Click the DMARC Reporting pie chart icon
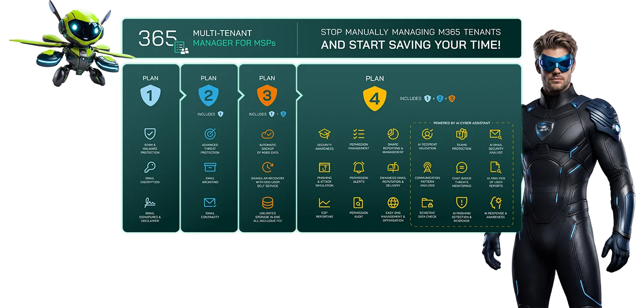This screenshot has height=308, width=644. [x=393, y=133]
